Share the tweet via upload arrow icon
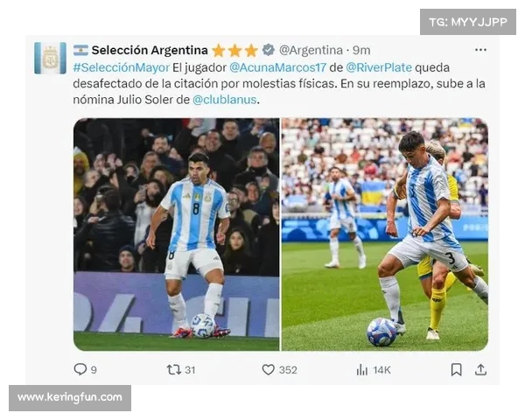Image resolution: width=525 pixels, height=420 pixels. coord(480,370)
